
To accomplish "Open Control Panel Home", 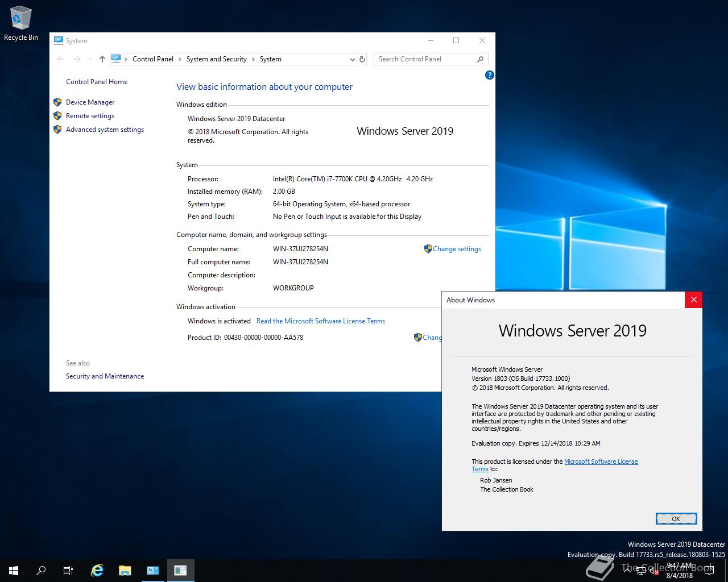I will pyautogui.click(x=97, y=82).
